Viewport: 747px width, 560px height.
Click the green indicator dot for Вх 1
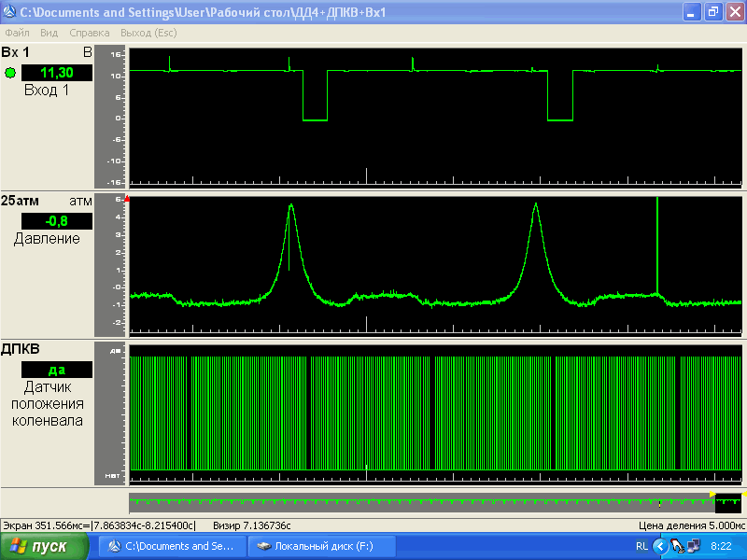pyautogui.click(x=10, y=73)
